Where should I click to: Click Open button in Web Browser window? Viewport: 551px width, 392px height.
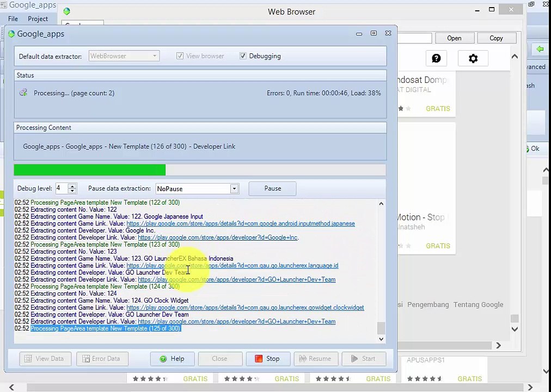(x=455, y=38)
